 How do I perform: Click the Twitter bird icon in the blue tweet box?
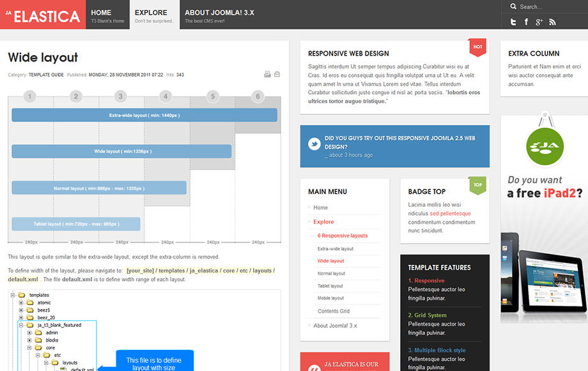[x=314, y=145]
